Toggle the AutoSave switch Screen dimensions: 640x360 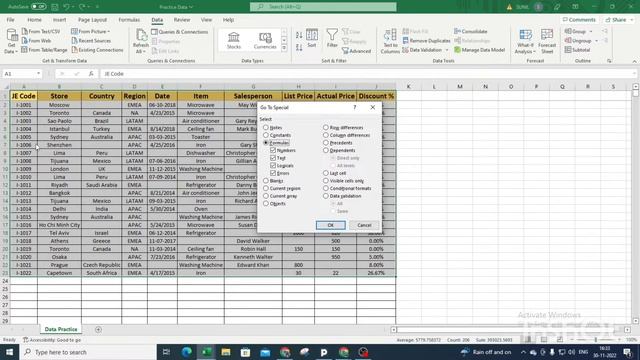click(38, 7)
